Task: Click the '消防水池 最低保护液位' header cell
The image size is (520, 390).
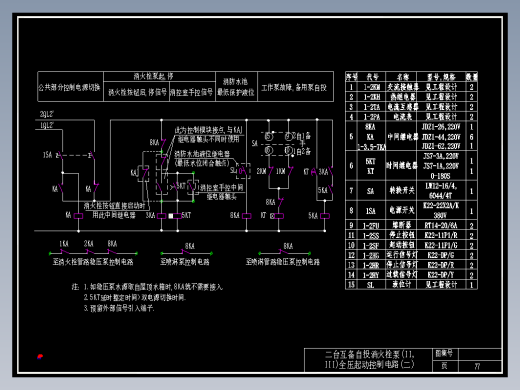Action: click(x=236, y=87)
